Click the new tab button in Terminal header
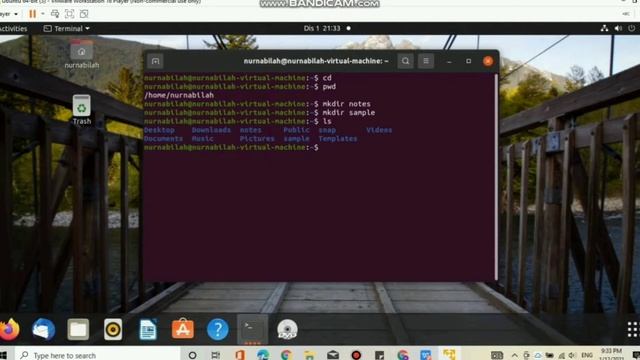640x360 pixels. 156,61
